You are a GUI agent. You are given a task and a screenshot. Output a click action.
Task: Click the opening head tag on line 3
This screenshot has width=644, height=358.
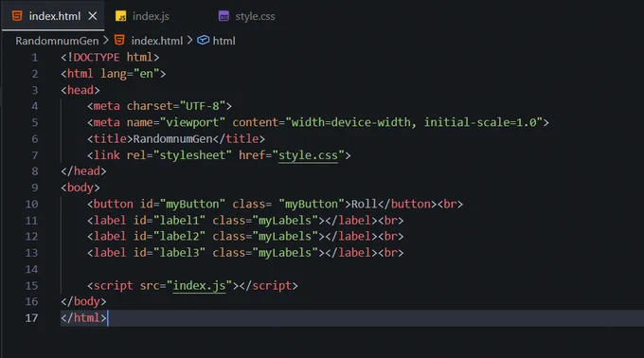[x=80, y=90]
